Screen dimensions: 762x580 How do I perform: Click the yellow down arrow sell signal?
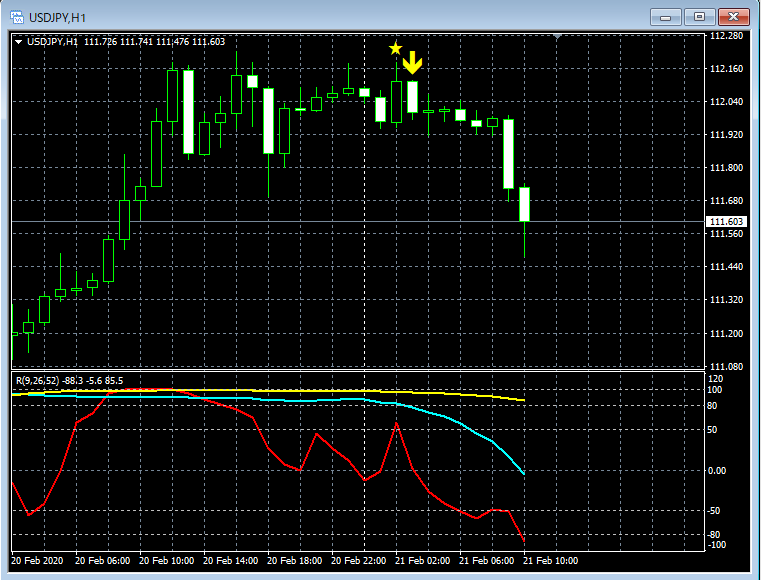pyautogui.click(x=413, y=63)
